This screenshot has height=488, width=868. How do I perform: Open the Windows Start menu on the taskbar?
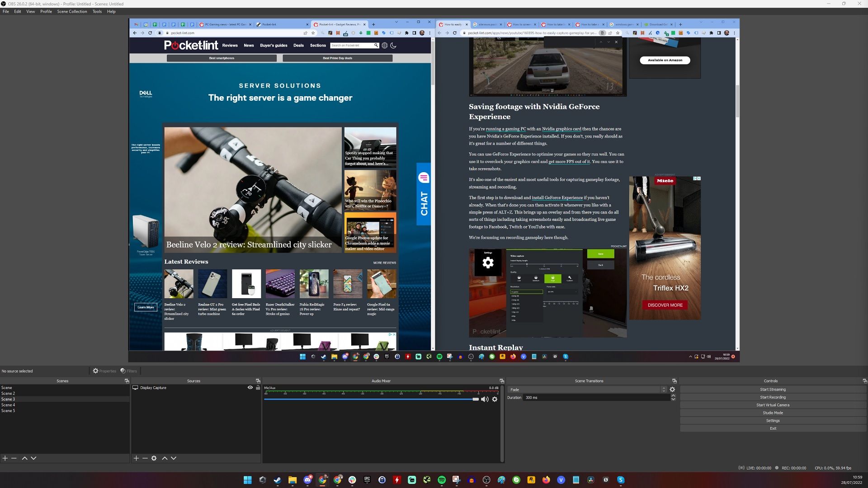click(x=248, y=480)
